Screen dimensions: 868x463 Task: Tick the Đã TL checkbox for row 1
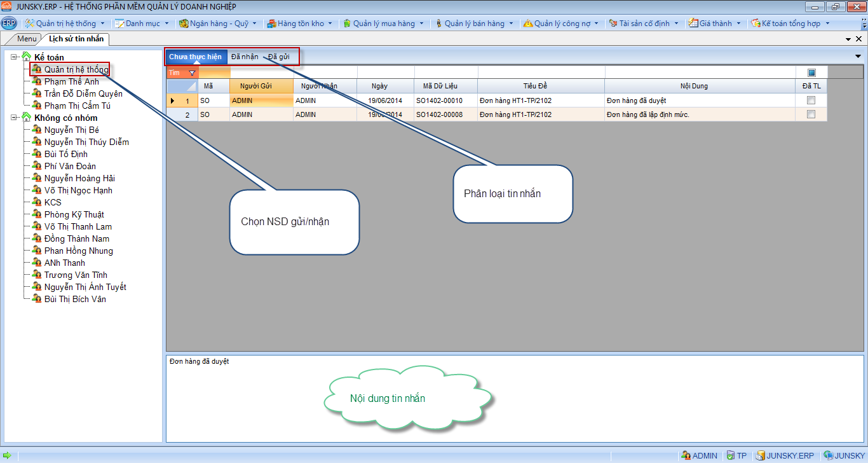[x=811, y=100]
